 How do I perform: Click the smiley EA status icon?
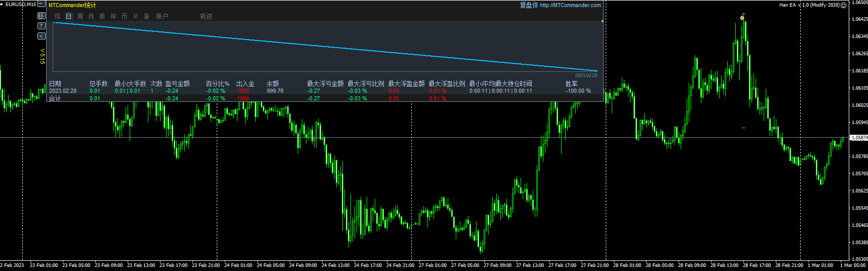tap(844, 5)
